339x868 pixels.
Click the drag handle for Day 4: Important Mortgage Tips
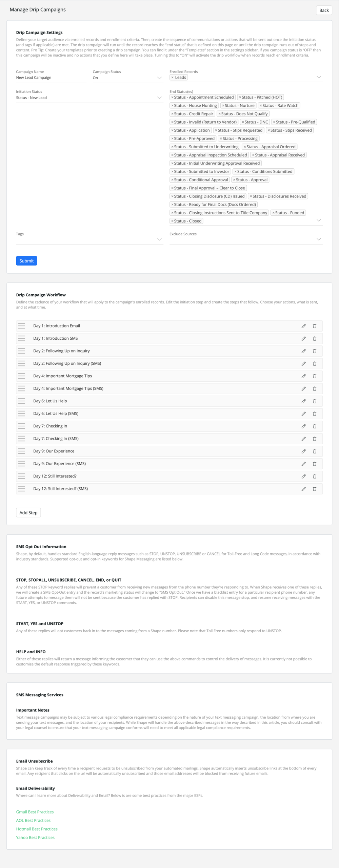click(x=22, y=376)
